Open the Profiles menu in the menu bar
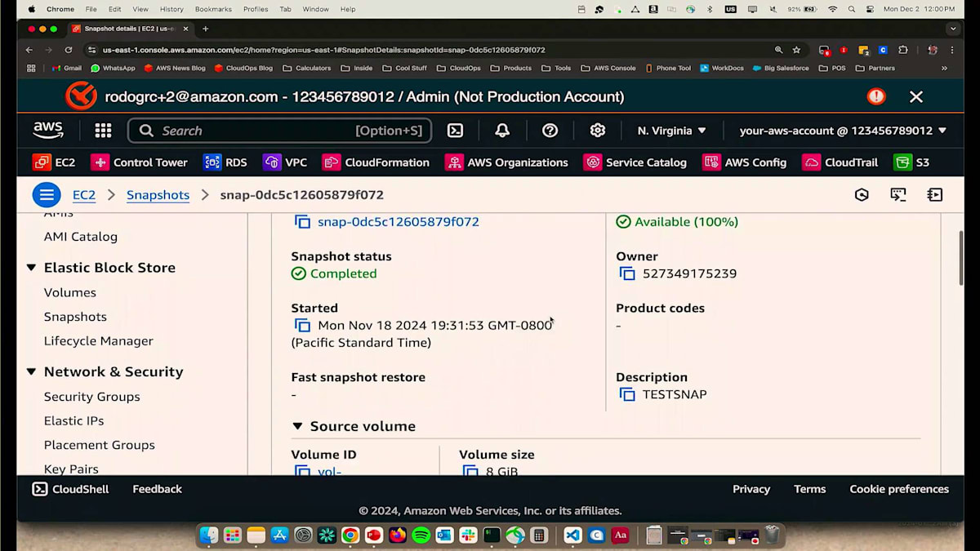Image resolution: width=980 pixels, height=551 pixels. pyautogui.click(x=256, y=9)
